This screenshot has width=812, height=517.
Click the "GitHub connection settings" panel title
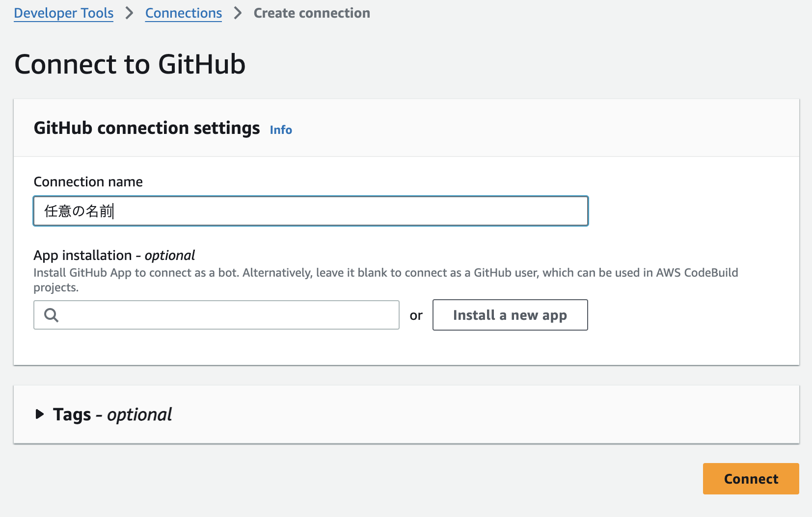click(147, 129)
